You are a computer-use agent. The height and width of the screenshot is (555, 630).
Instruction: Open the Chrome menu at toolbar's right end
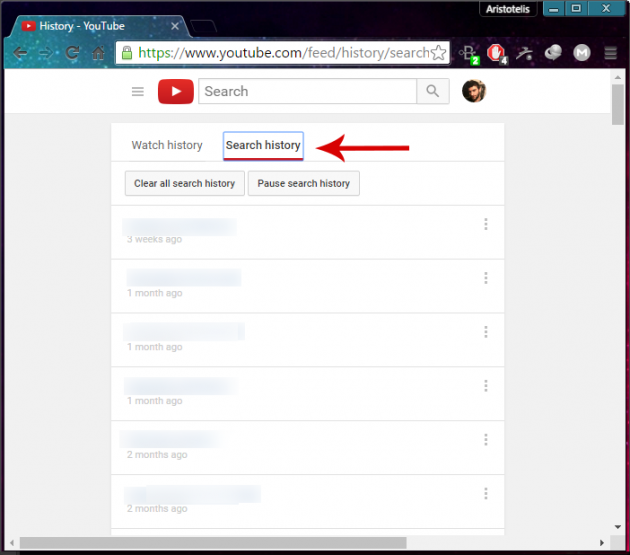click(x=610, y=53)
